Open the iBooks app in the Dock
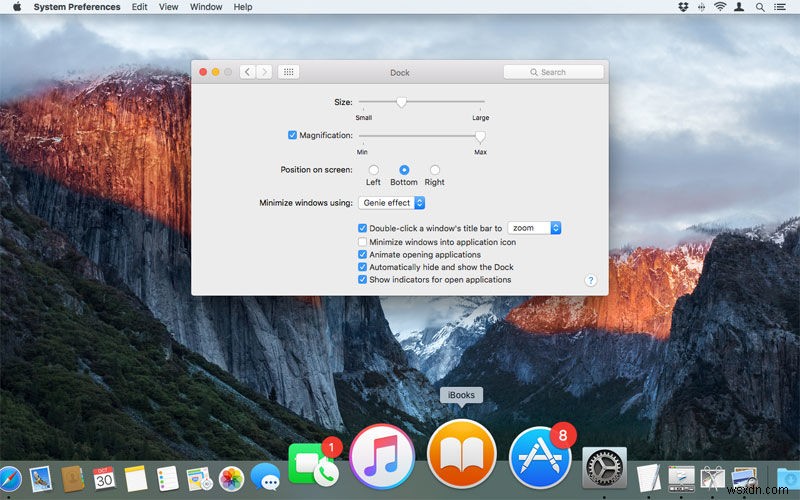The image size is (800, 500). [x=462, y=454]
